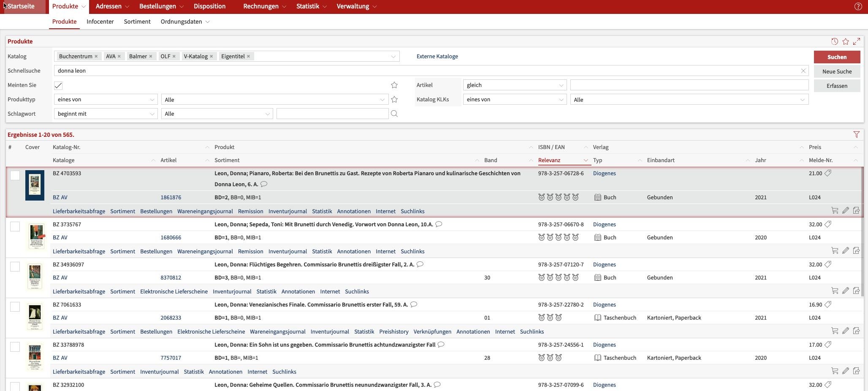
Task: Click star icon next to Produkttyp Alle
Action: [394, 99]
